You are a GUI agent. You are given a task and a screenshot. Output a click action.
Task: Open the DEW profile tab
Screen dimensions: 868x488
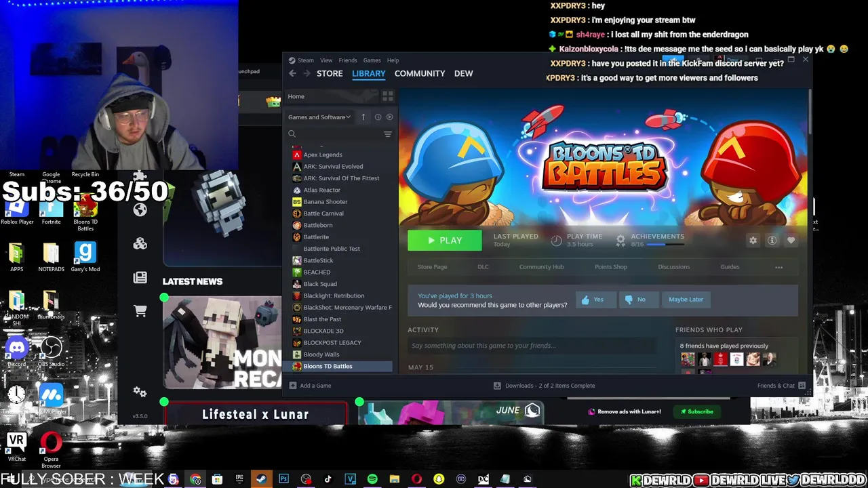tap(464, 73)
